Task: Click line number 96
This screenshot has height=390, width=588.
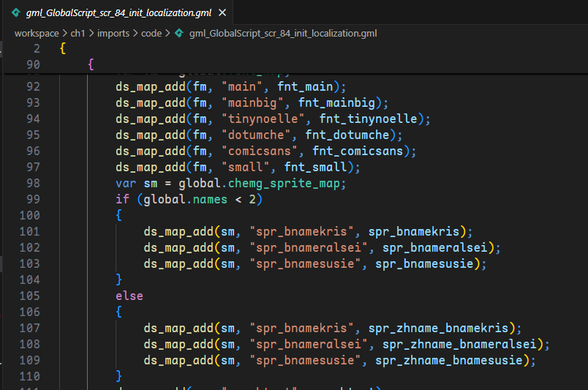Action: 33,151
